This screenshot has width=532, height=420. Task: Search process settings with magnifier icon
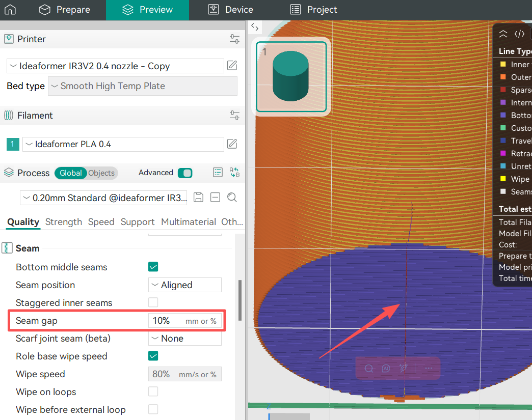(232, 198)
